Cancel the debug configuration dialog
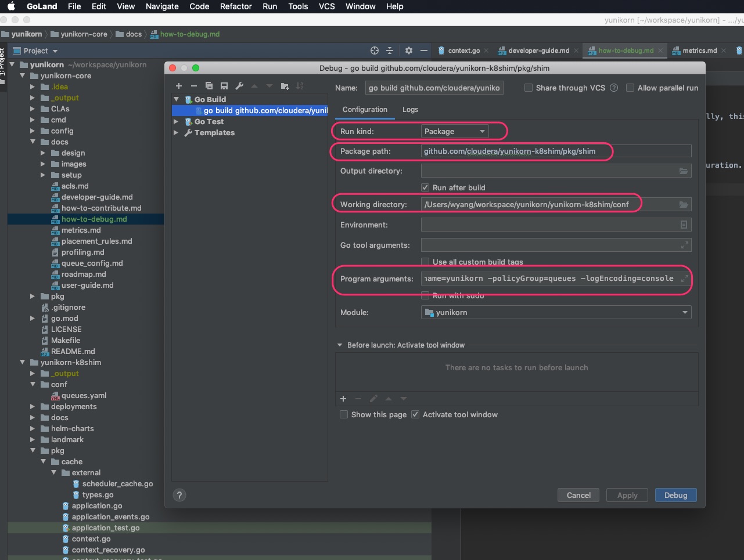Viewport: 744px width, 560px height. (x=578, y=495)
